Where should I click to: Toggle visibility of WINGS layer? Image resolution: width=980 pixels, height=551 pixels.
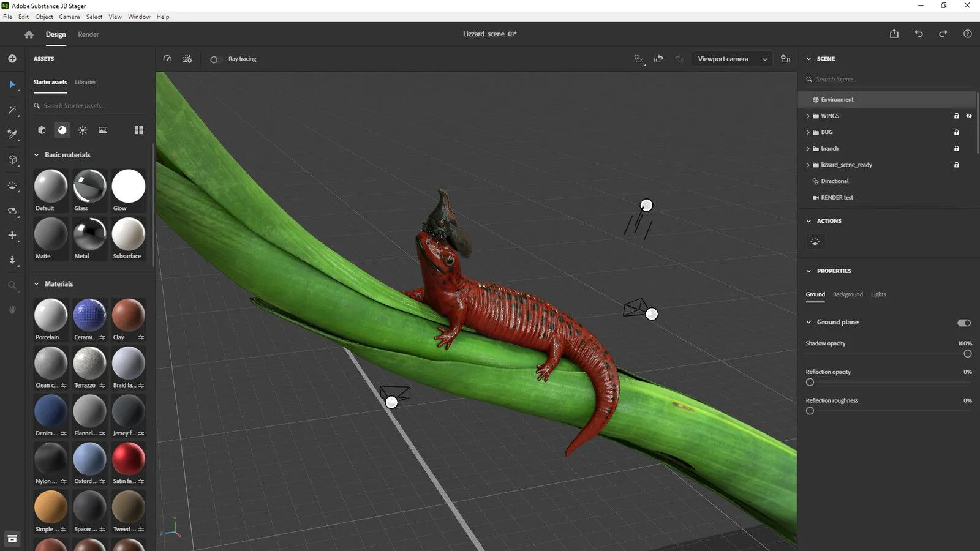pyautogui.click(x=969, y=116)
